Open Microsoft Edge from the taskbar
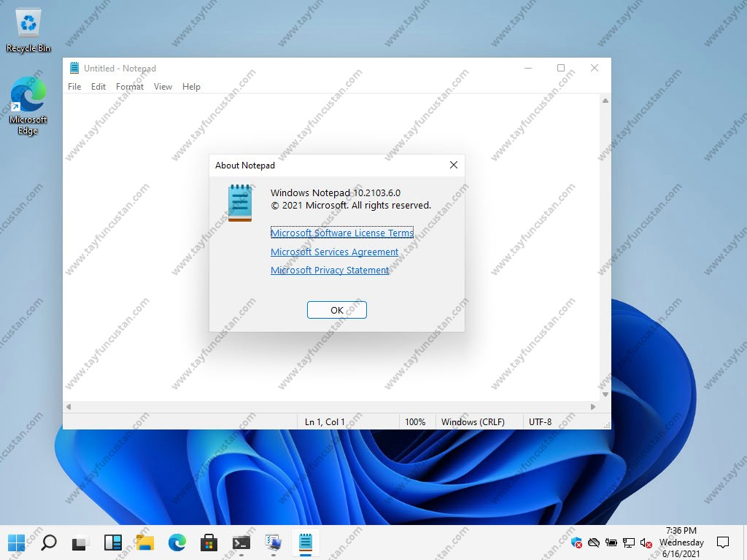Screen dimensions: 747x560 (177, 542)
